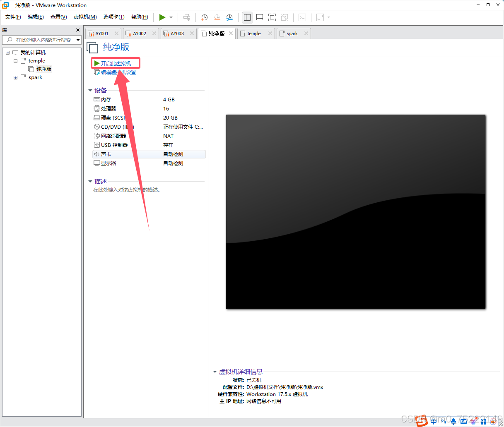Select the temple folder in the library
The image size is (504, 427).
pos(36,61)
